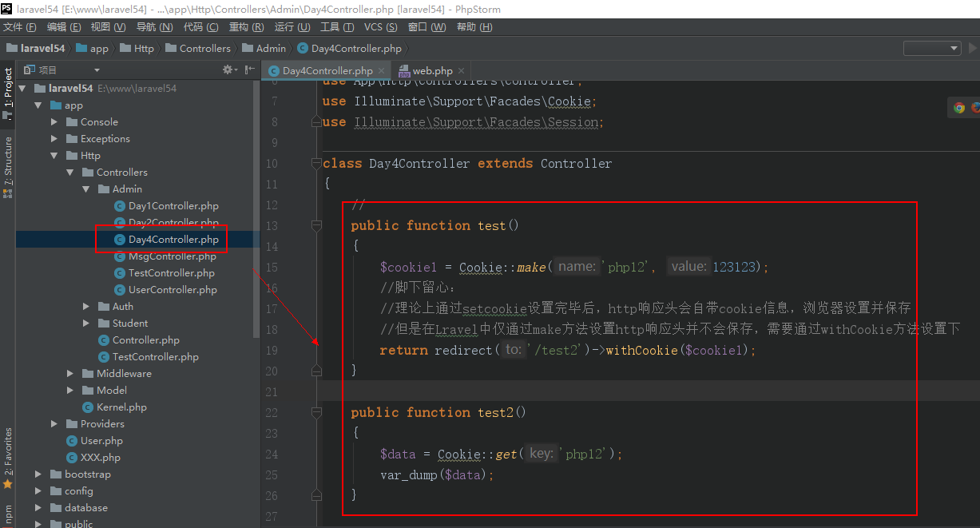980x528 pixels.
Task: Click the hide project panel icon
Action: tap(250, 70)
